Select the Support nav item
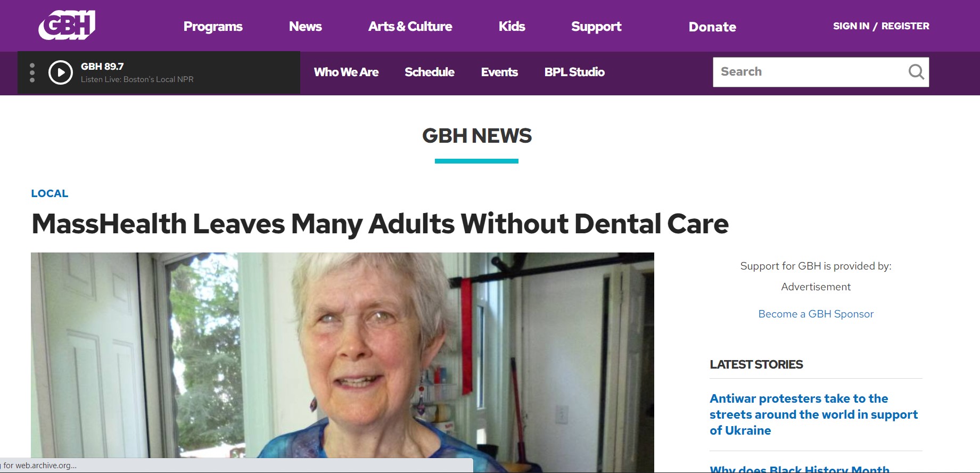The height and width of the screenshot is (473, 980). click(596, 27)
